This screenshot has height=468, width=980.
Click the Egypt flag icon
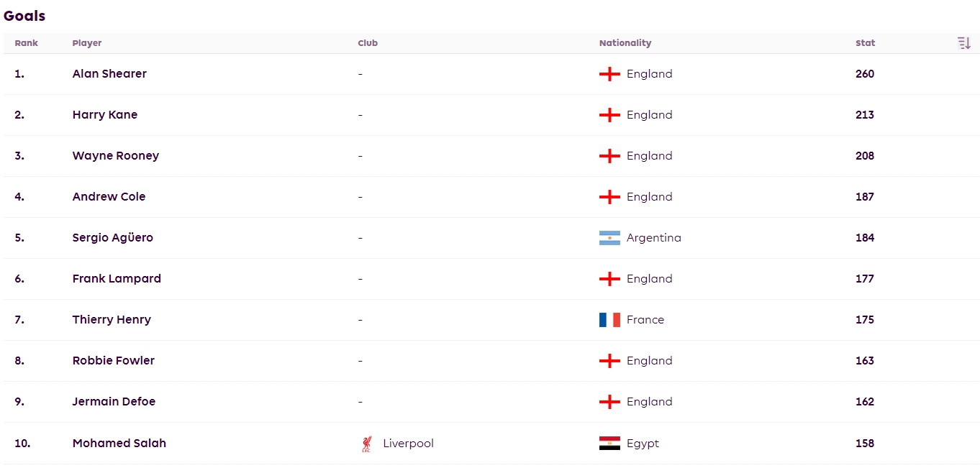(609, 444)
